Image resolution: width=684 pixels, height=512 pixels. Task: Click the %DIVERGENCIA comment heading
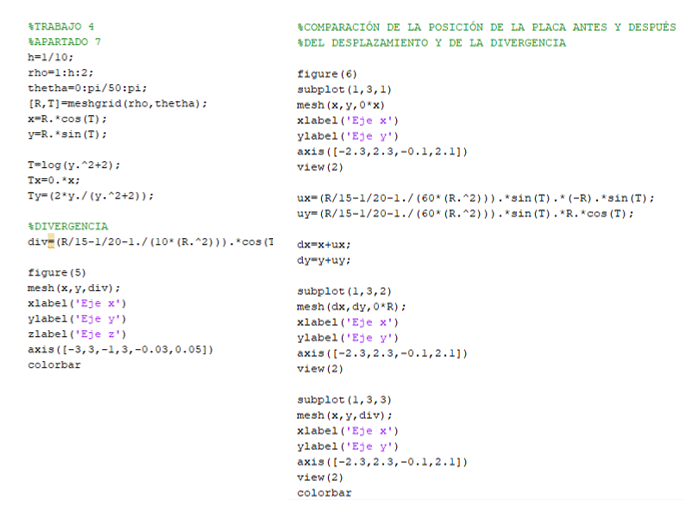pos(68,226)
